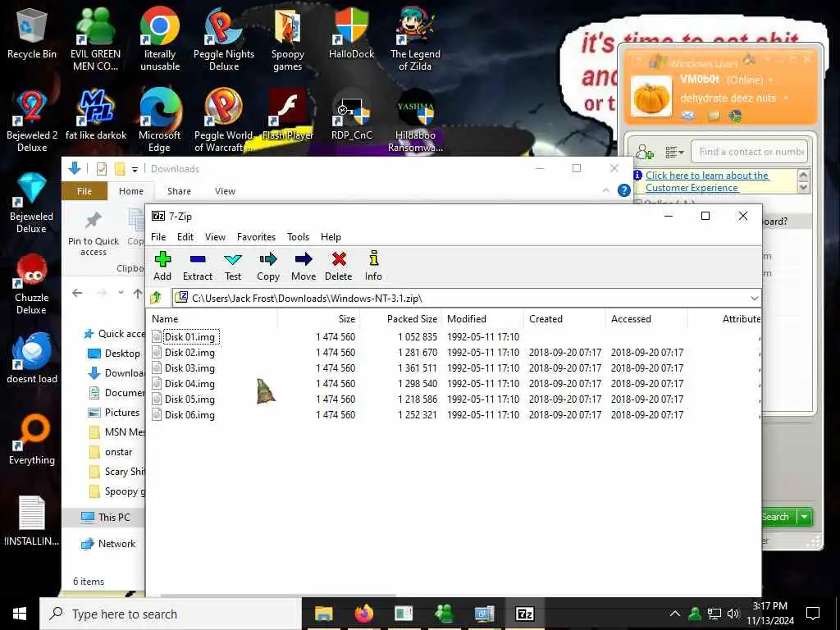Open File Explorer from the taskbar

point(323,614)
